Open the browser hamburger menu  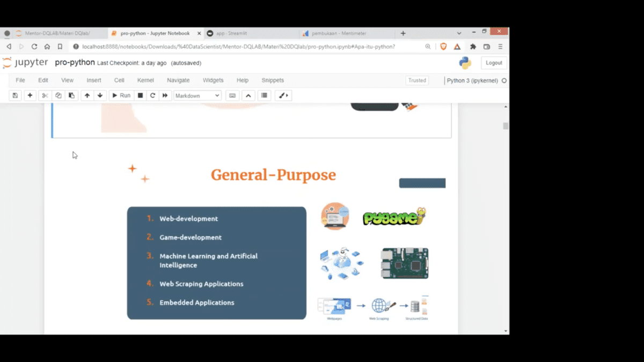pyautogui.click(x=500, y=47)
